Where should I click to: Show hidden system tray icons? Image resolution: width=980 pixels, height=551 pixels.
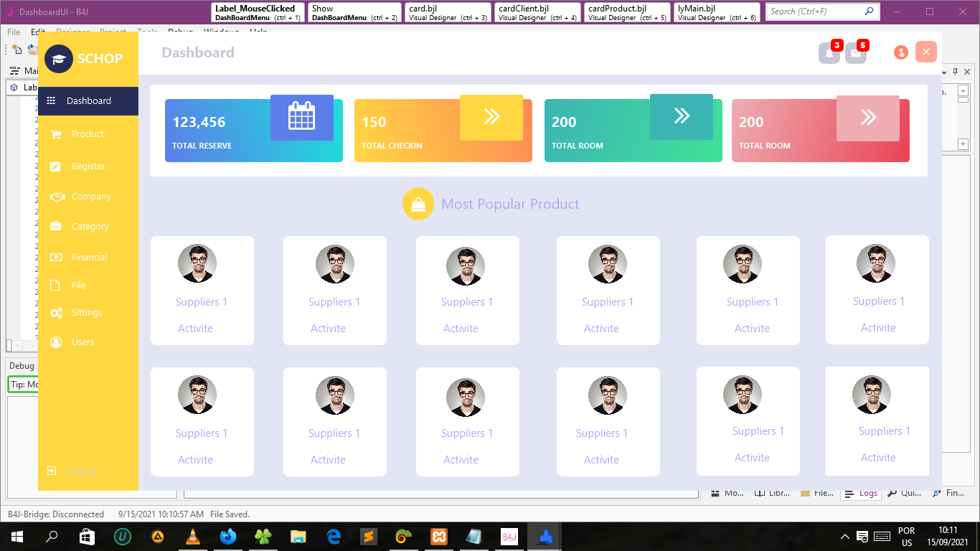tap(845, 537)
